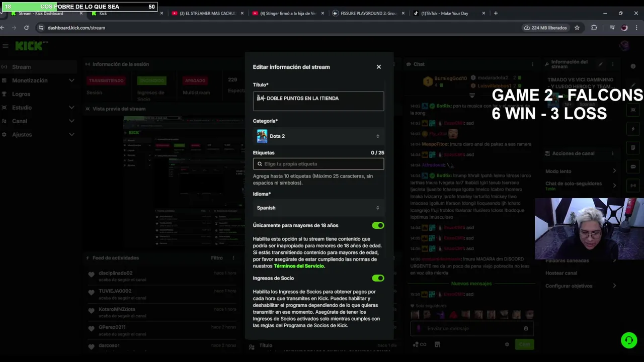Reload the page with browser refresh button
This screenshot has width=644, height=362.
pyautogui.click(x=26, y=28)
